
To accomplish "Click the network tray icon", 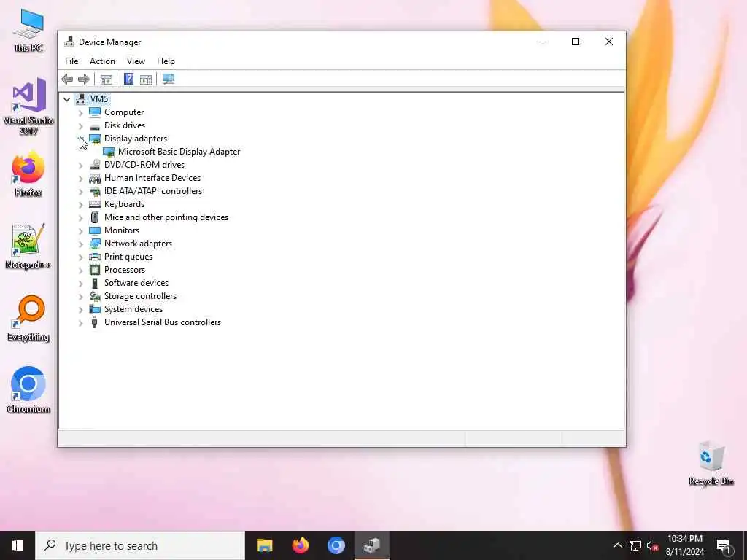I will pos(635,545).
